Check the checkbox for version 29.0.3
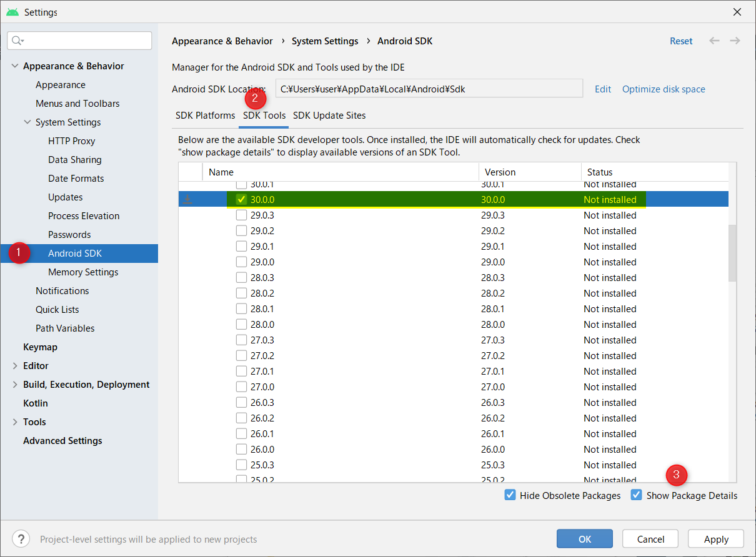This screenshot has height=557, width=756. click(241, 215)
